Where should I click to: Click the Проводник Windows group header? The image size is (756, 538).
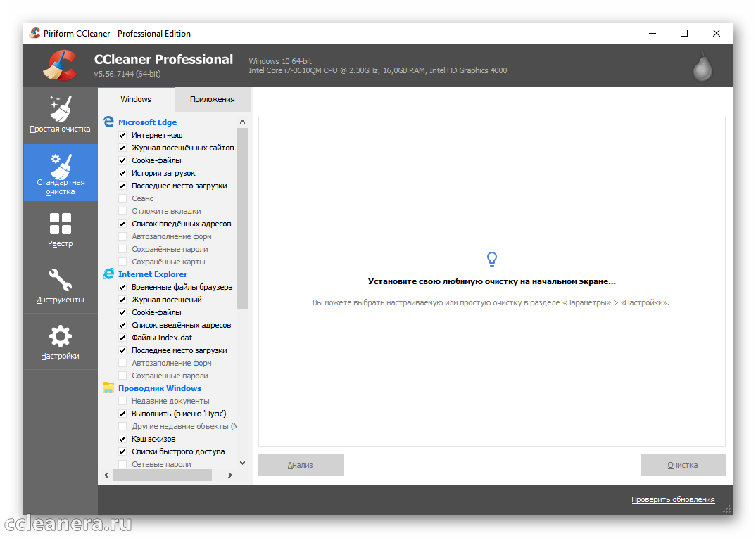160,388
